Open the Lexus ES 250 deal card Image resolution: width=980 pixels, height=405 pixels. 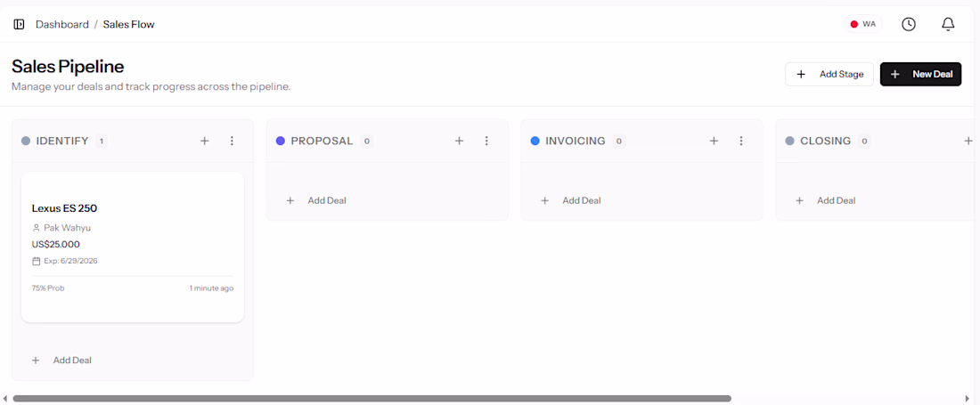133,247
